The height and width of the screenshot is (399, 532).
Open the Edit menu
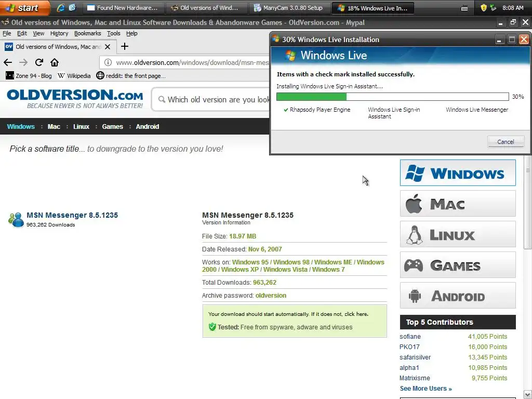[x=22, y=33]
